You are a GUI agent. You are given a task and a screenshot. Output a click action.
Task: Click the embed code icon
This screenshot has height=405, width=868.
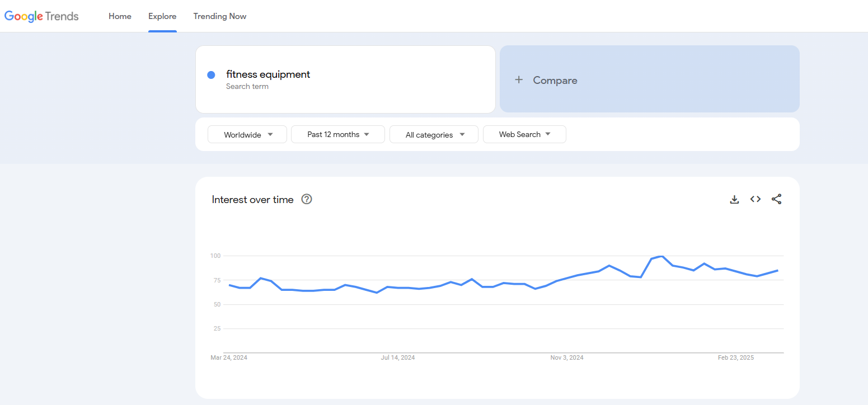(x=756, y=199)
